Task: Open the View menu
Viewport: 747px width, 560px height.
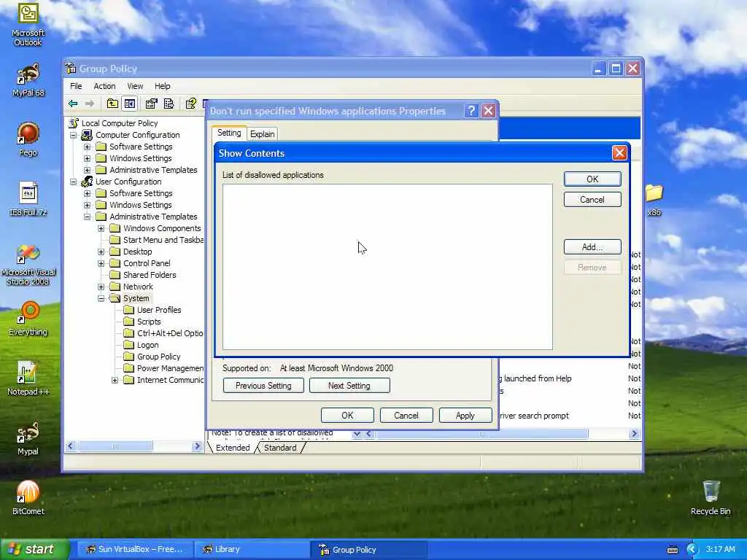Action: tap(135, 86)
